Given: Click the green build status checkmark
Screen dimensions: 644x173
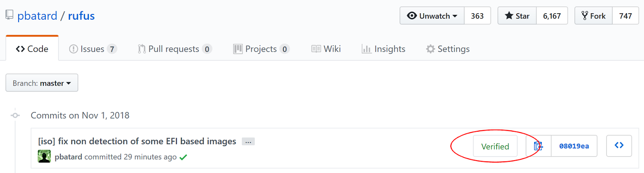Looking at the screenshot, I should point(183,157).
